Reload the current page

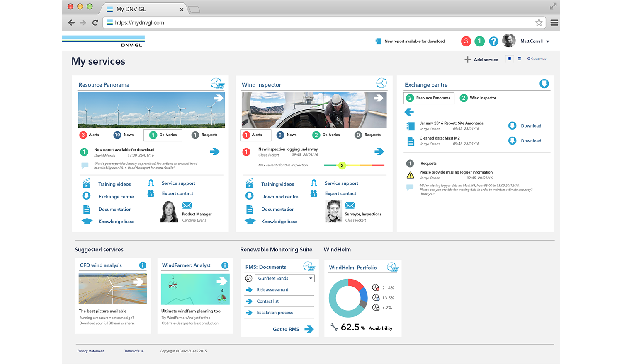pyautogui.click(x=95, y=23)
